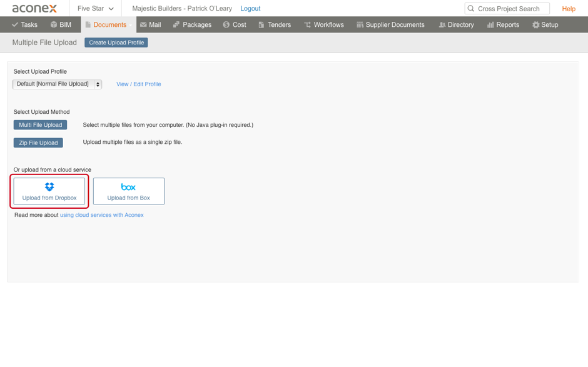Click the BIM cube icon
Screen dimensions: 588x367
[54, 25]
